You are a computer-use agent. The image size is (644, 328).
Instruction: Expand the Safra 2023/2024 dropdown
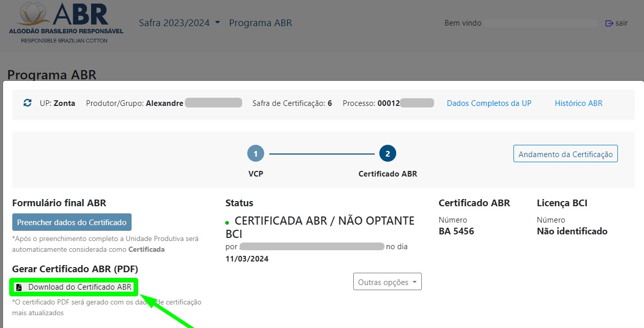(x=179, y=23)
